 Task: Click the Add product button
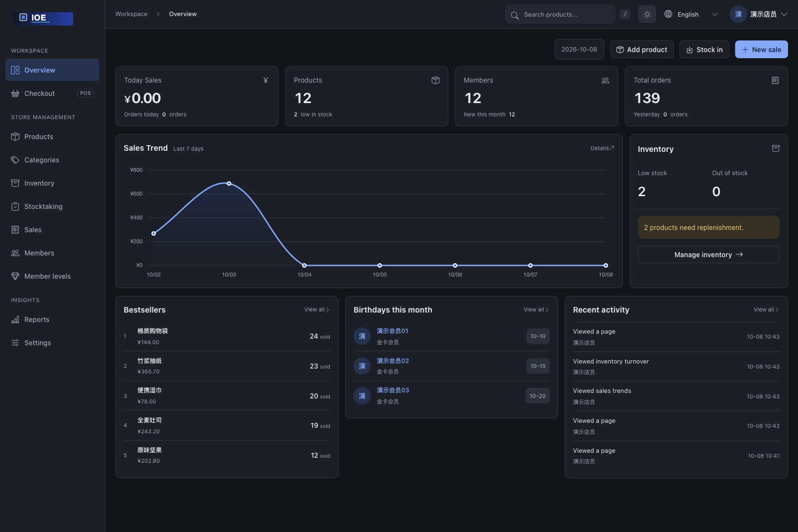coord(642,49)
